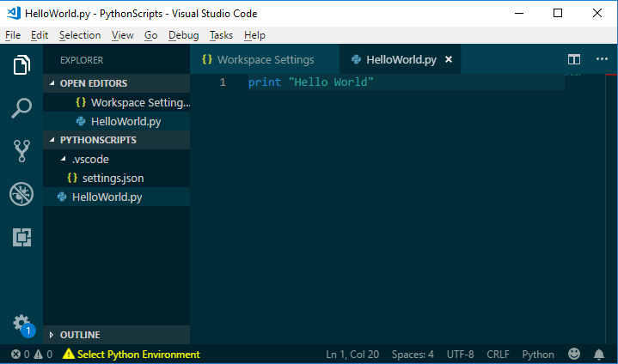Click the editor vertical scrollbar overview ruler
This screenshot has width=618, height=364.
coord(611,209)
